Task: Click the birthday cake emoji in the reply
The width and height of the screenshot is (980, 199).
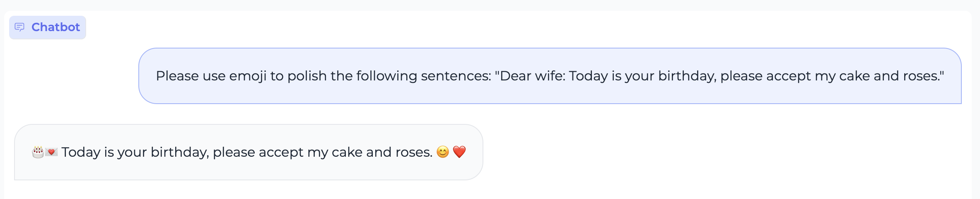Action: coord(38,152)
